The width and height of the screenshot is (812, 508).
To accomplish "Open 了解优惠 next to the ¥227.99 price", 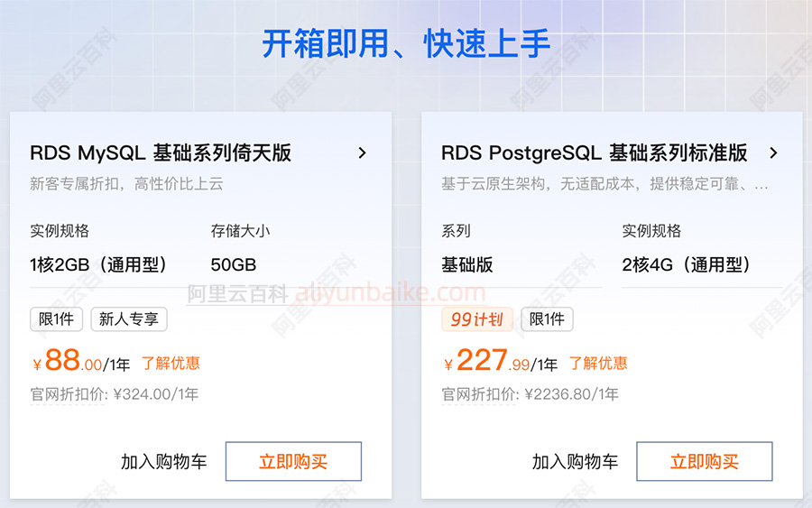I will pyautogui.click(x=598, y=364).
